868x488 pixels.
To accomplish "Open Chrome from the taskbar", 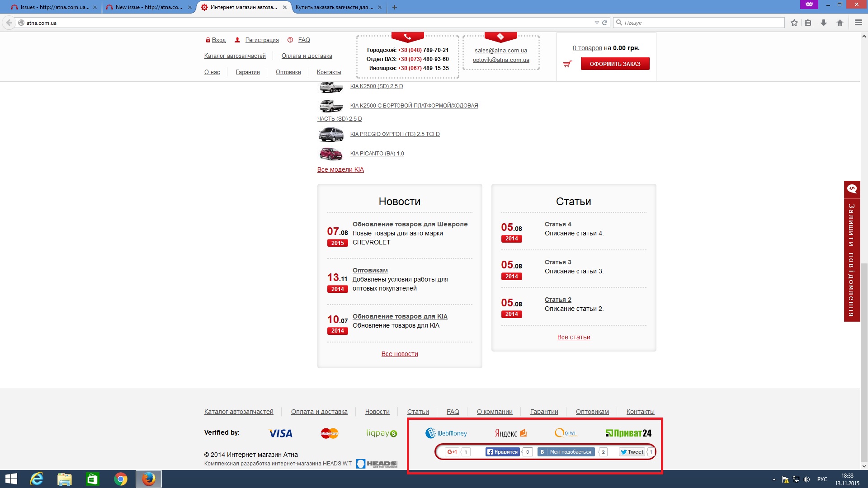I will tap(120, 479).
